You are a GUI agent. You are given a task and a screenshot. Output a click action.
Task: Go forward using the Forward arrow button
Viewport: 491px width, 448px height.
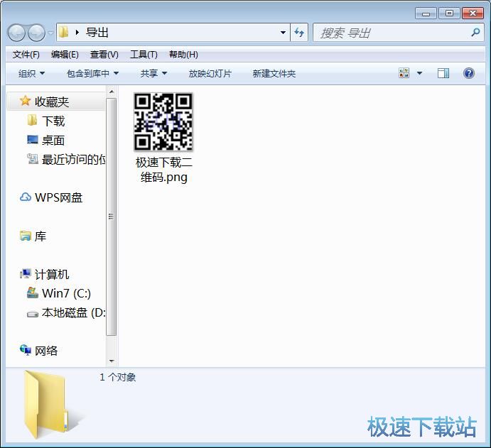tap(37, 33)
